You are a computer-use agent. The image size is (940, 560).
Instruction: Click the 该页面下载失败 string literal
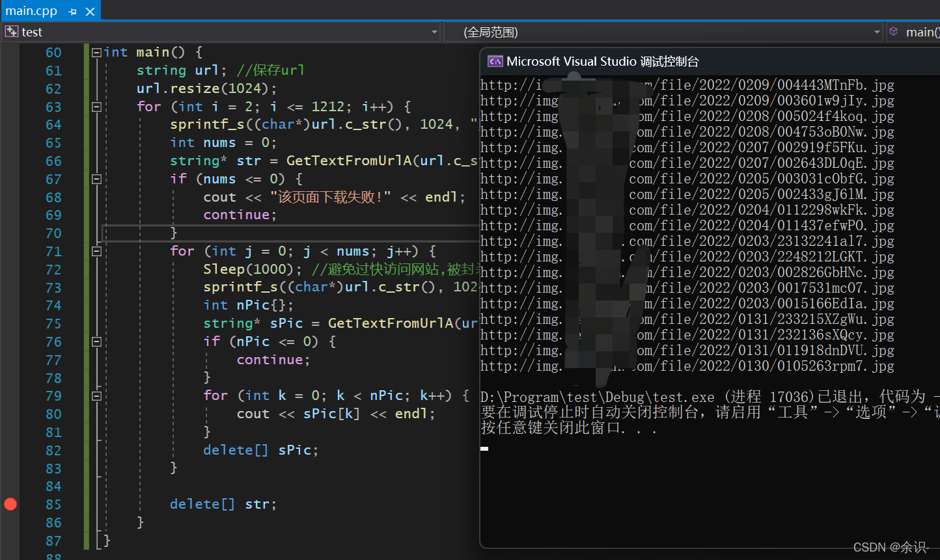click(330, 197)
